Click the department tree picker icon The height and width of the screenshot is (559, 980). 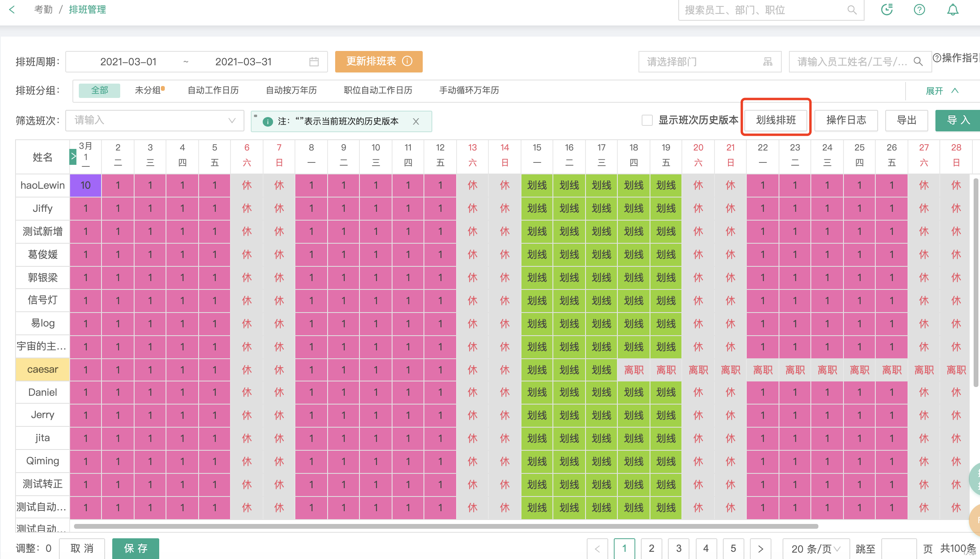pos(768,62)
